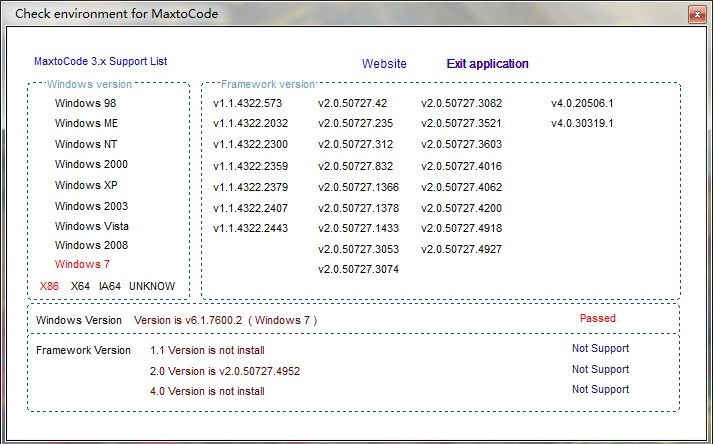Click framework v2.0.50727.3074
Image resolution: width=714 pixels, height=444 pixels.
pos(359,269)
